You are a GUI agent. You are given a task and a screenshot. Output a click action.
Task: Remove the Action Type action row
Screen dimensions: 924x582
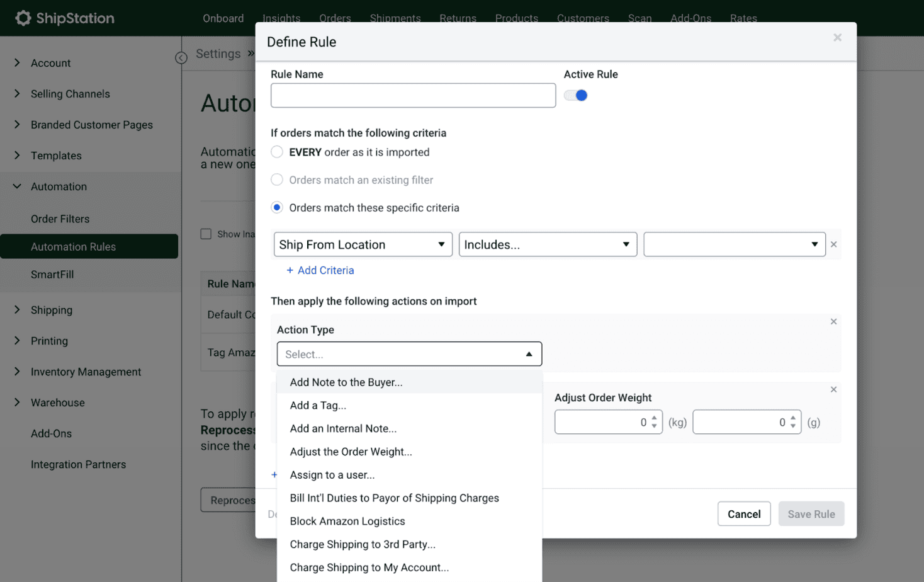tap(833, 322)
